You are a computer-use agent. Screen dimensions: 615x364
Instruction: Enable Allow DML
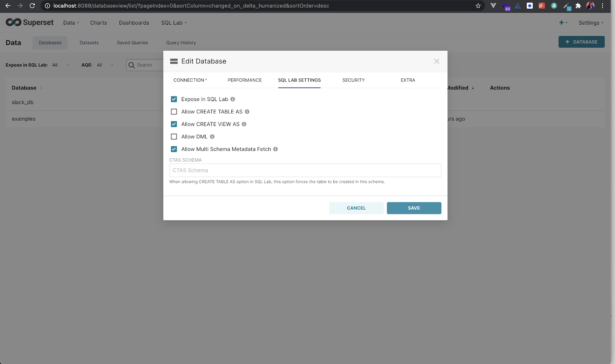coord(174,136)
